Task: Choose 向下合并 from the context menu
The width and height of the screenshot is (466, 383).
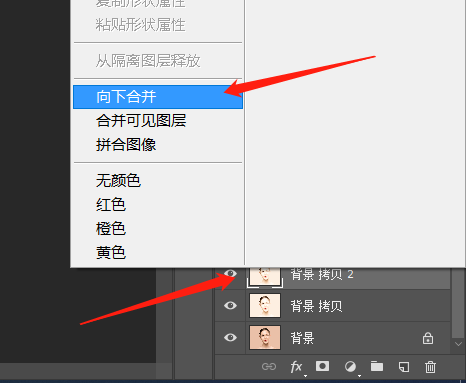Action: tap(158, 97)
